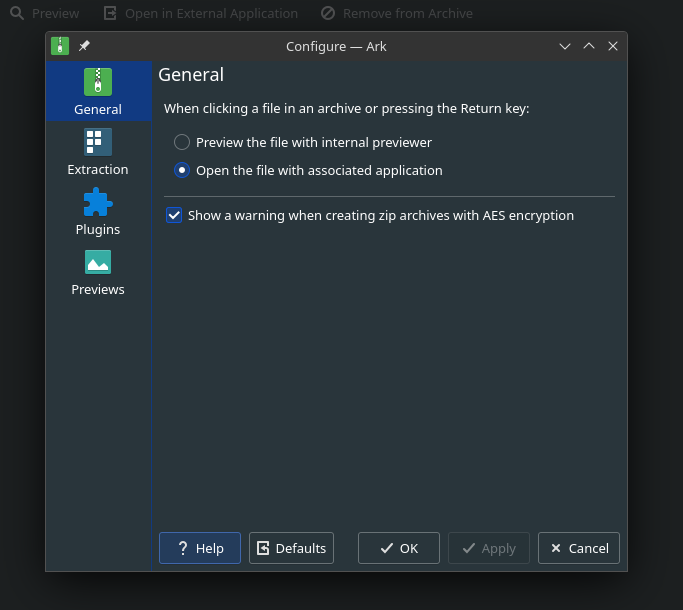The height and width of the screenshot is (610, 683).
Task: Click the Apply button
Action: click(x=489, y=548)
